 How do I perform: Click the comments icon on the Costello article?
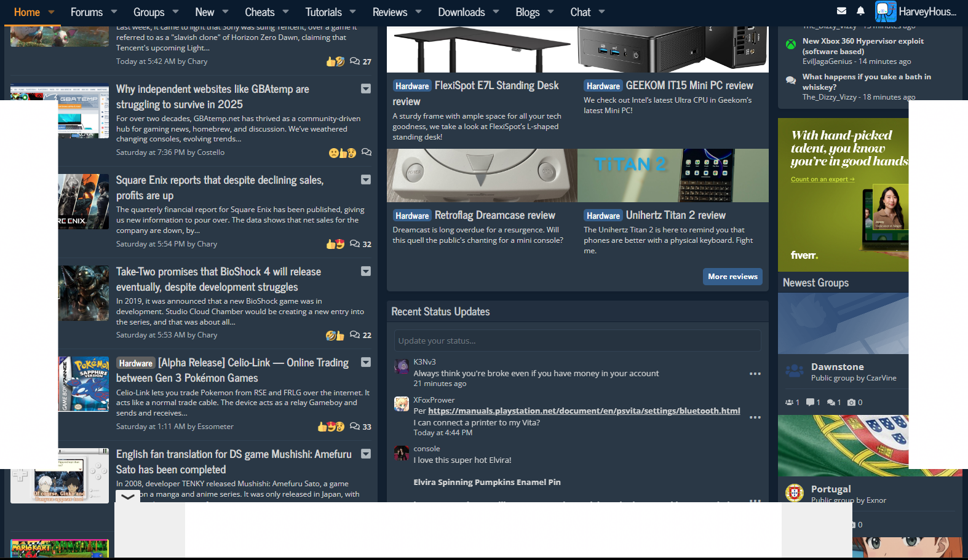(x=367, y=152)
